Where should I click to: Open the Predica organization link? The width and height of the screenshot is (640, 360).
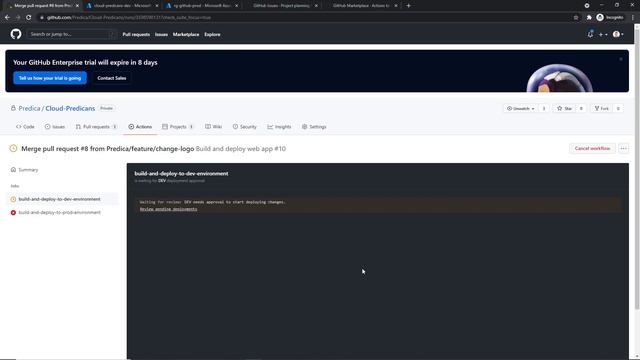pos(29,108)
